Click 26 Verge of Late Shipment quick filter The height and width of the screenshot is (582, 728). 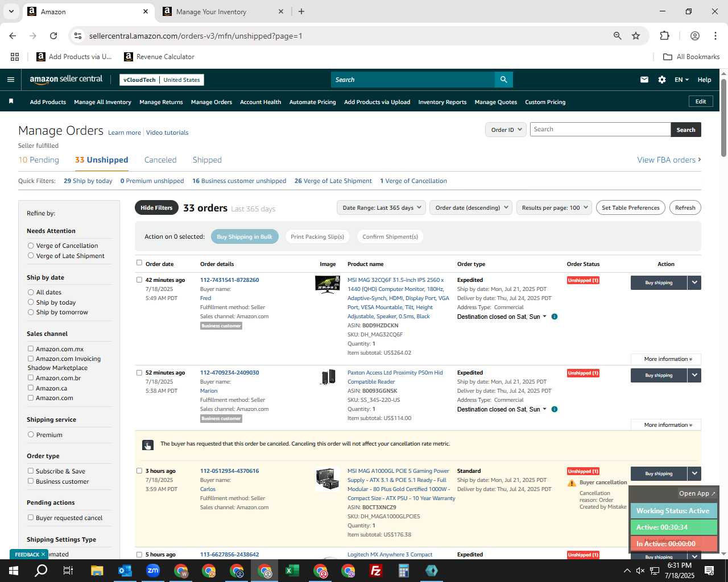[x=333, y=181]
